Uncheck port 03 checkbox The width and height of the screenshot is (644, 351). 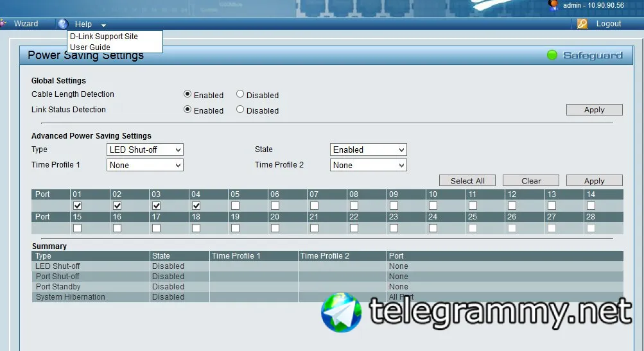coord(157,205)
